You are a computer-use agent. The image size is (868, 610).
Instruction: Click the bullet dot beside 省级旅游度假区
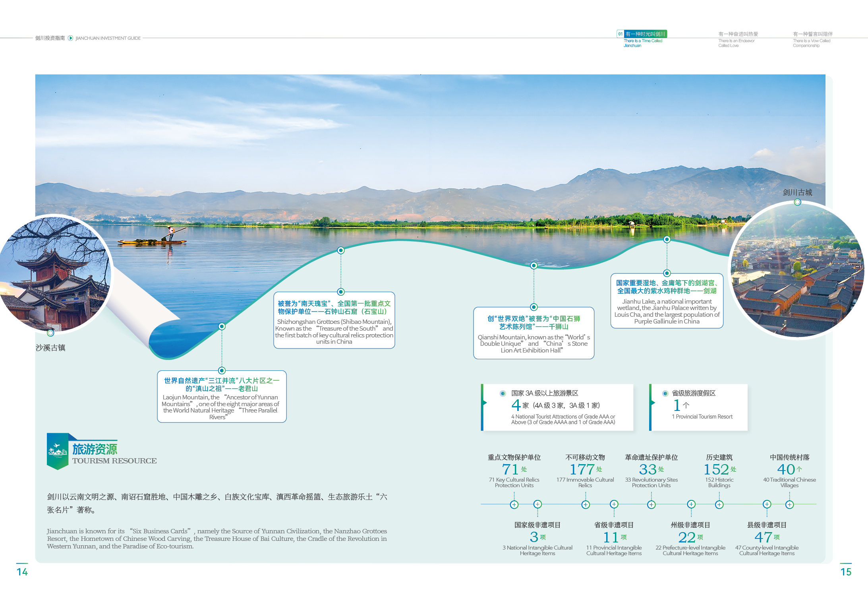click(x=665, y=393)
